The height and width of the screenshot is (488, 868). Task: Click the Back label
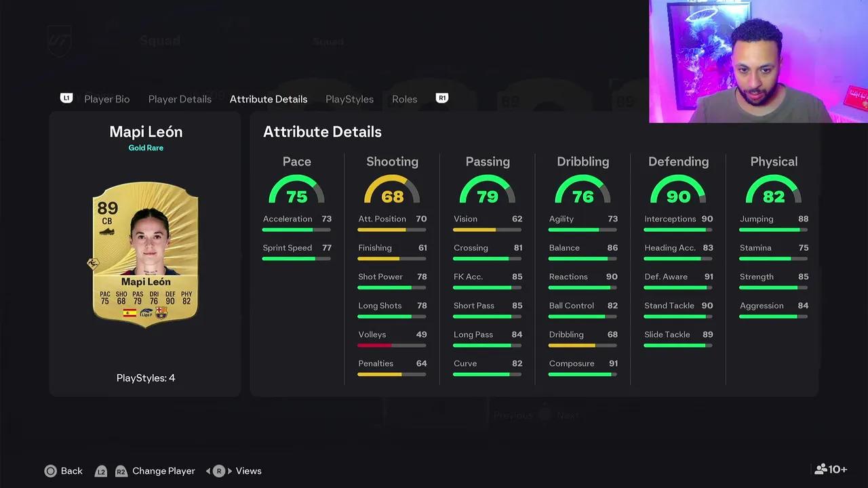pos(72,471)
